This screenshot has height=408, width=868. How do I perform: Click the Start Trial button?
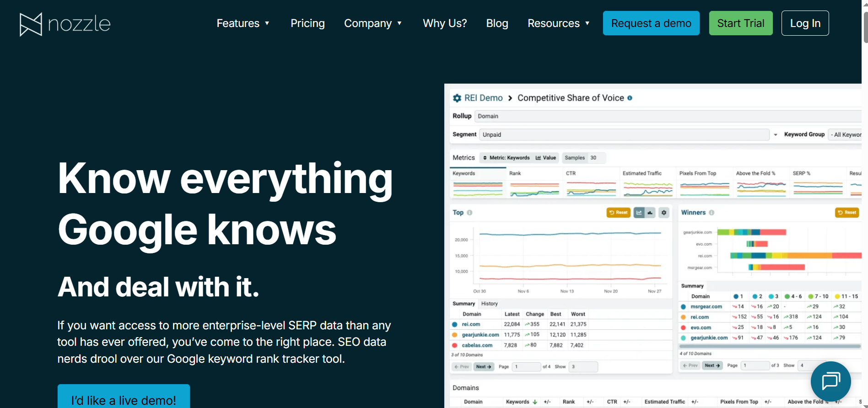pos(741,23)
